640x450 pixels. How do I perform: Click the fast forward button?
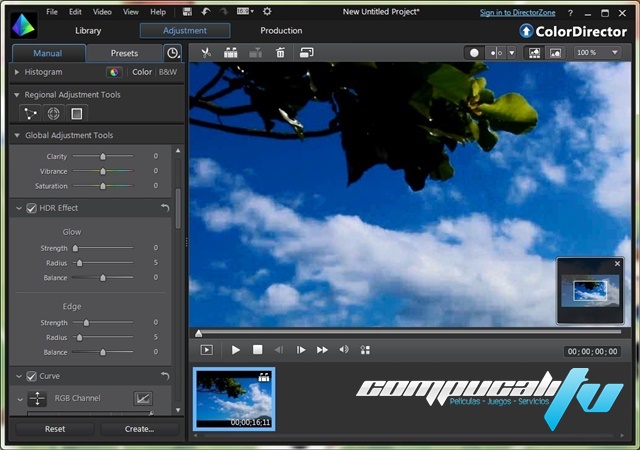(322, 350)
